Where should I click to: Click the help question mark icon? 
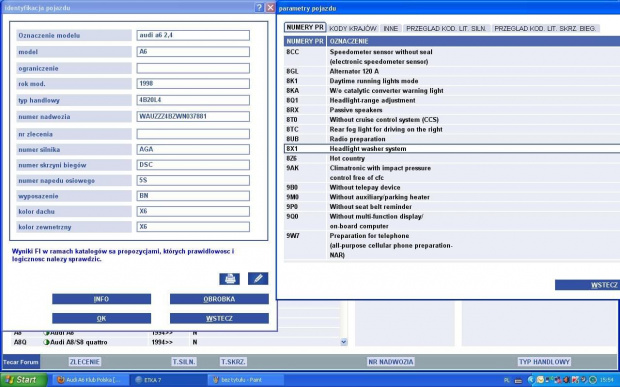click(259, 8)
